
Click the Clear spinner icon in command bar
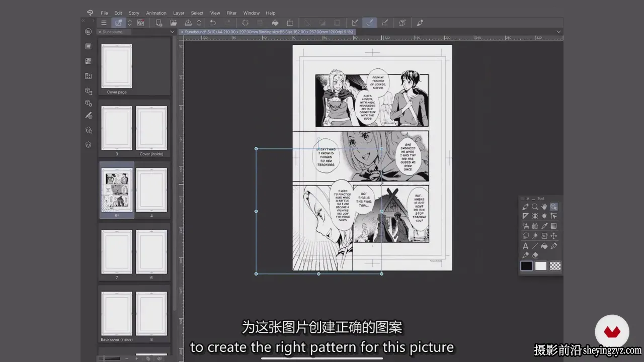pos(245,23)
